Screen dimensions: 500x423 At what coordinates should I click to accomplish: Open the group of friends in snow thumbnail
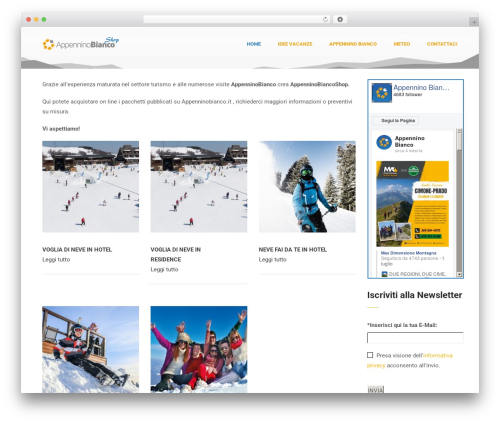199,349
